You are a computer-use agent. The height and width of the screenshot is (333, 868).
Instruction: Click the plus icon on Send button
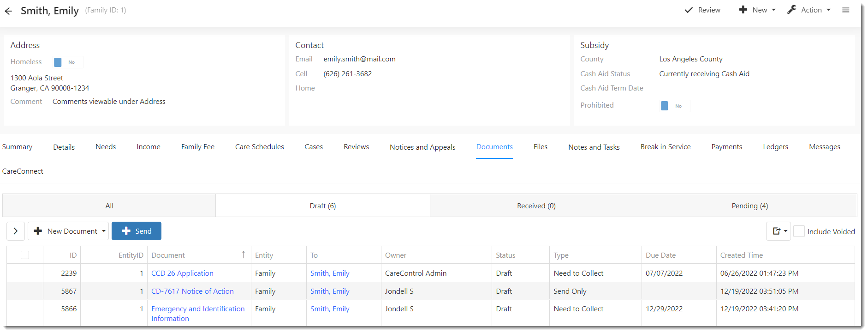(x=126, y=231)
